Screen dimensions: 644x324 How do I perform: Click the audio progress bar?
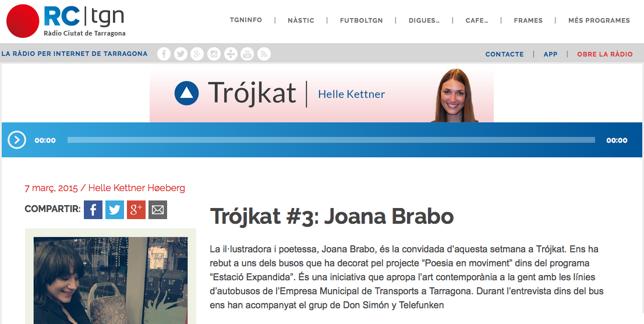pos(331,140)
